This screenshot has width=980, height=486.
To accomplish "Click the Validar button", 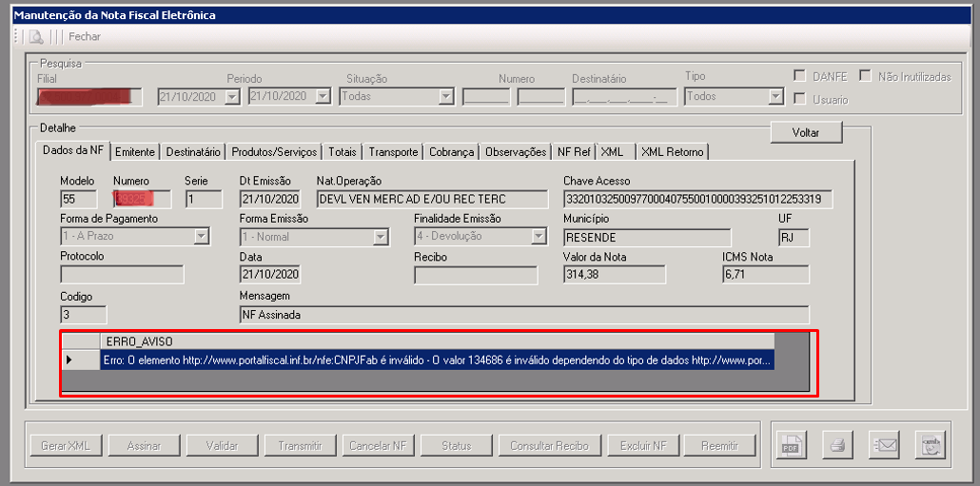I will pos(222,446).
